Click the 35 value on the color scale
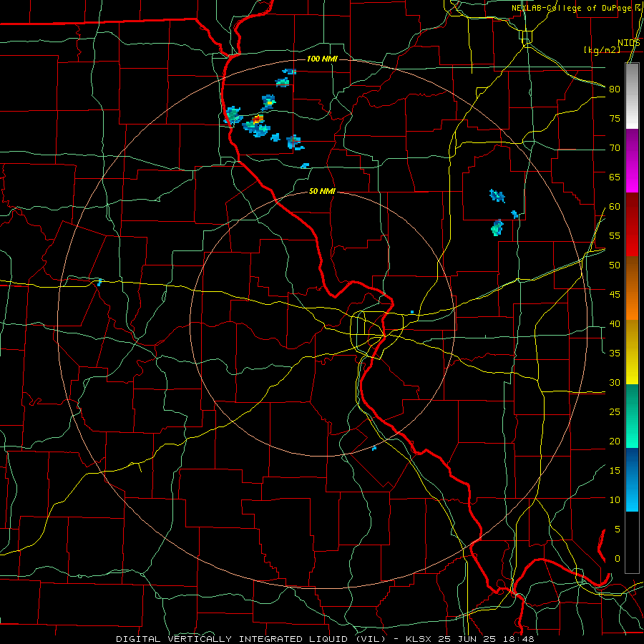Viewport: 644px width, 644px height. coord(615,353)
